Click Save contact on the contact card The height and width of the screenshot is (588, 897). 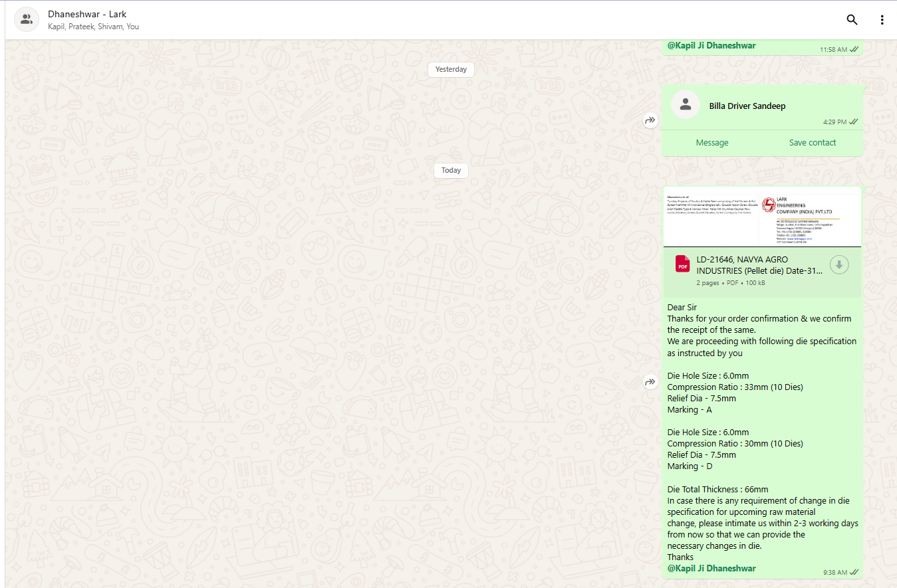click(812, 143)
